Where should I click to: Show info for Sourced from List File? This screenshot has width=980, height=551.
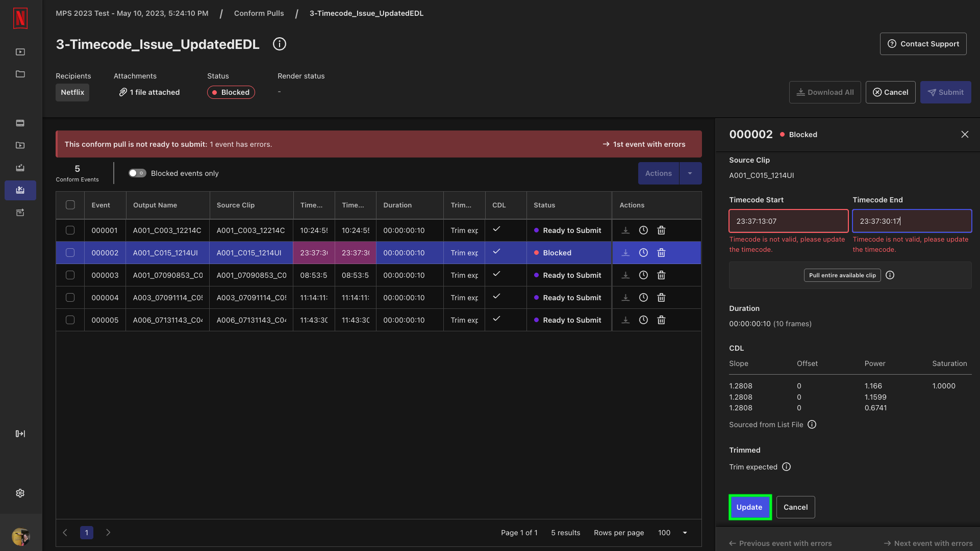coord(812,425)
